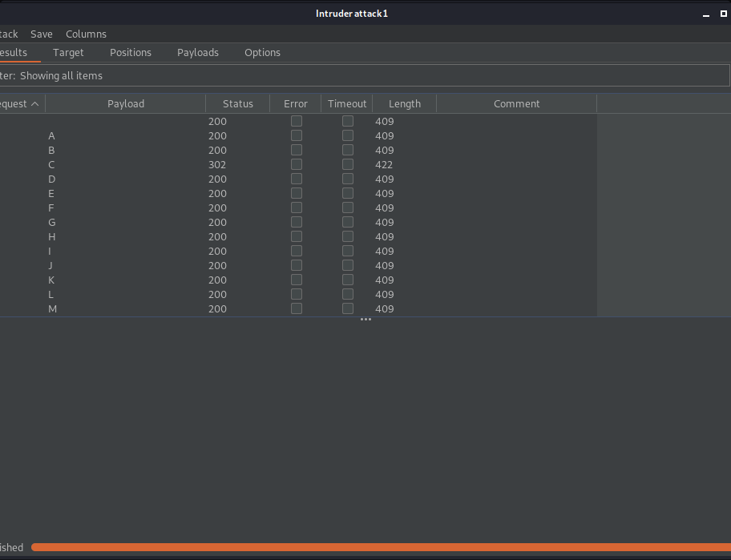Open the Save menu
The height and width of the screenshot is (560, 731).
(42, 34)
